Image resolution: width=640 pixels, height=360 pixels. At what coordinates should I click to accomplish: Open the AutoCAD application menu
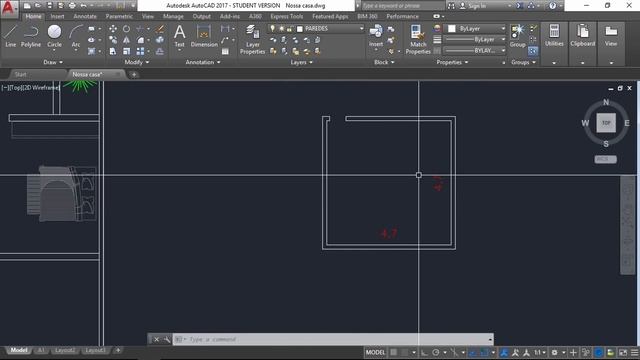[9, 8]
